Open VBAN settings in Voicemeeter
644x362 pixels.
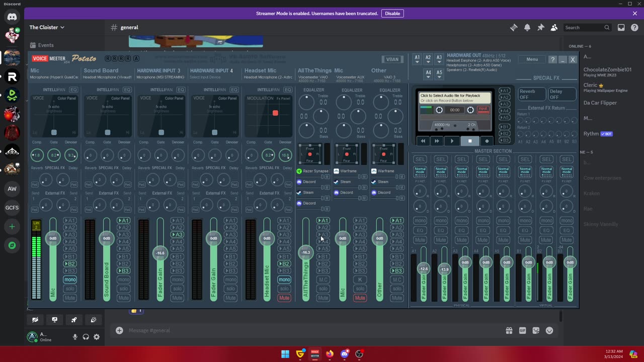point(392,59)
